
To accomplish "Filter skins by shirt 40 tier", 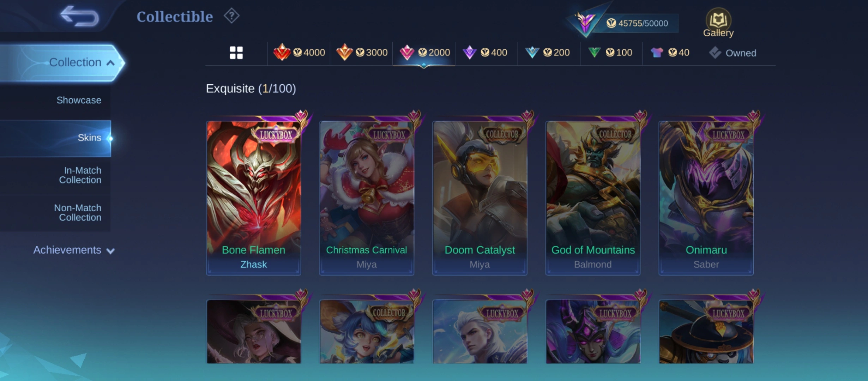I will tap(670, 53).
